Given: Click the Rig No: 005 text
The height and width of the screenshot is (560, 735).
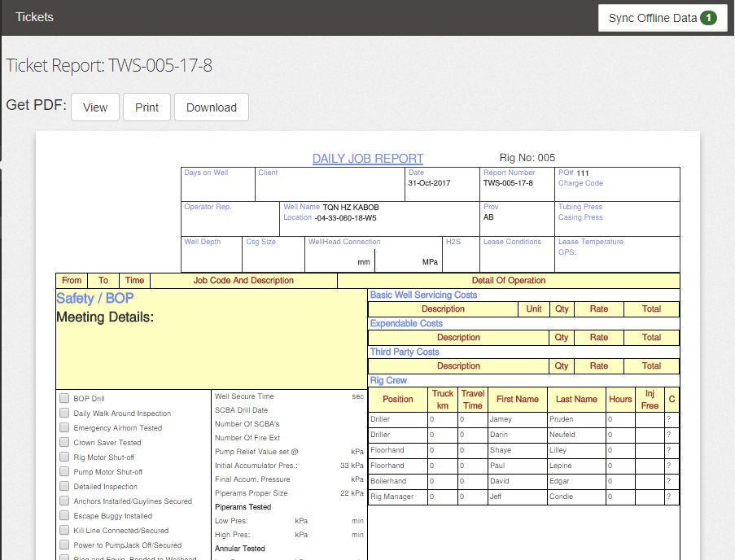Looking at the screenshot, I should point(527,158).
